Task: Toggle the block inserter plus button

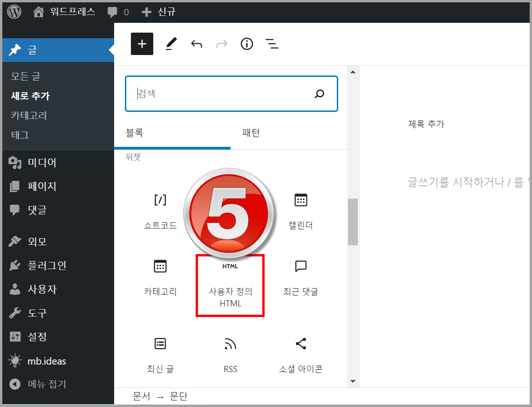Action: point(142,44)
